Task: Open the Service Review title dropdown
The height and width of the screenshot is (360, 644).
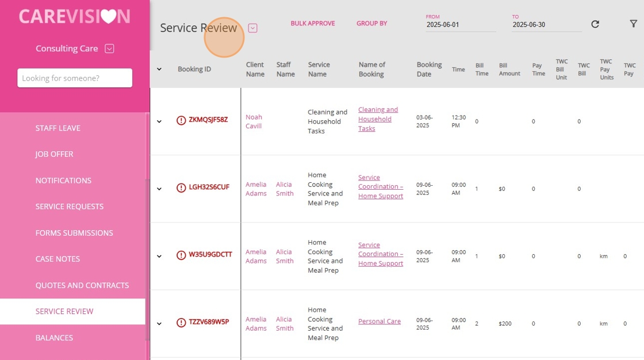Action: (x=252, y=28)
